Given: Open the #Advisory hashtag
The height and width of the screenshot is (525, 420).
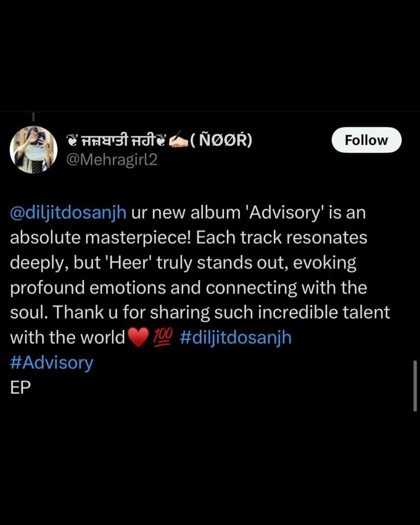Looking at the screenshot, I should pyautogui.click(x=52, y=362).
